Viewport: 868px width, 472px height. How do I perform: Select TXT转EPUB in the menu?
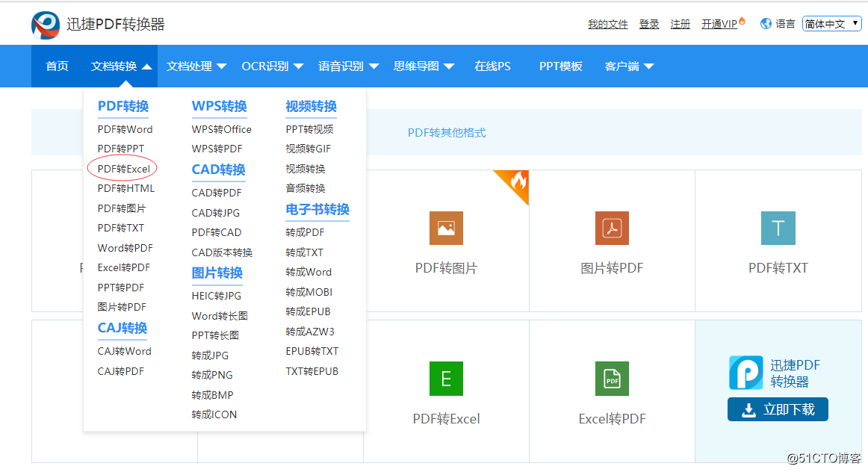[312, 371]
